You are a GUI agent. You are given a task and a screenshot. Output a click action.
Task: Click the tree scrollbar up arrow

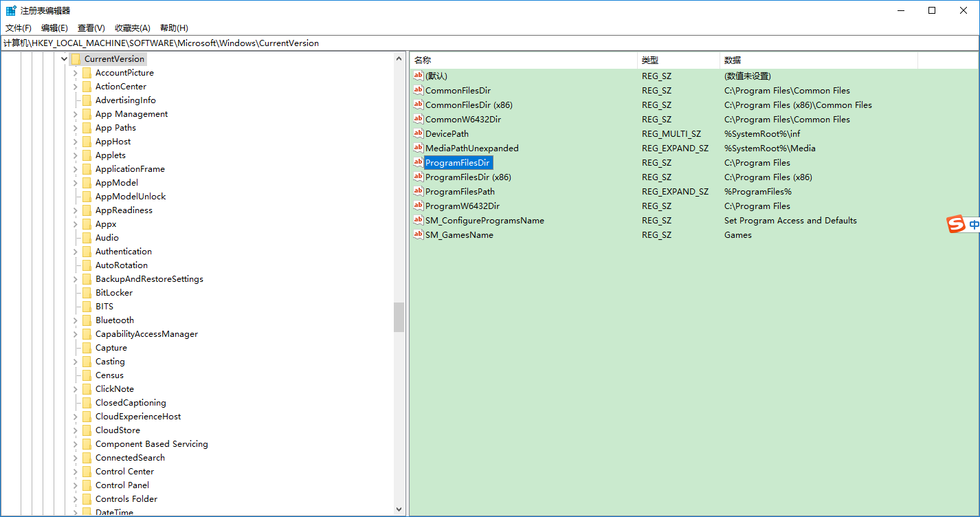(399, 59)
